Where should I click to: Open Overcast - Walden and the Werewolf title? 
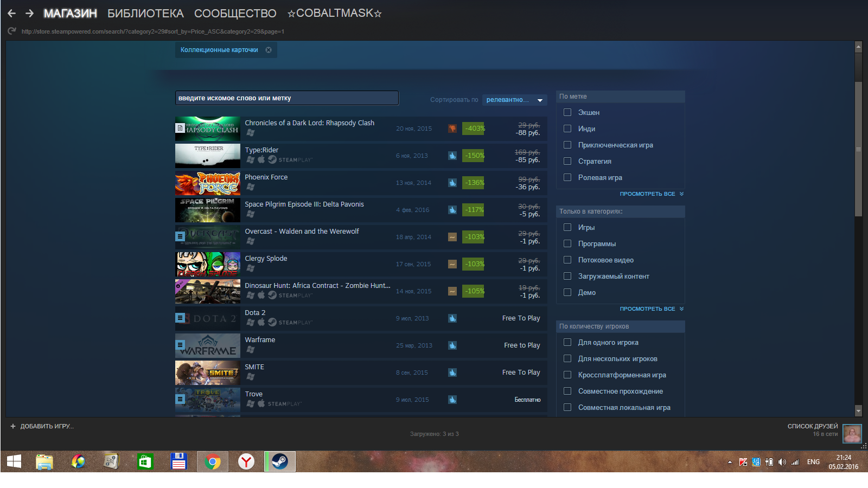(302, 232)
